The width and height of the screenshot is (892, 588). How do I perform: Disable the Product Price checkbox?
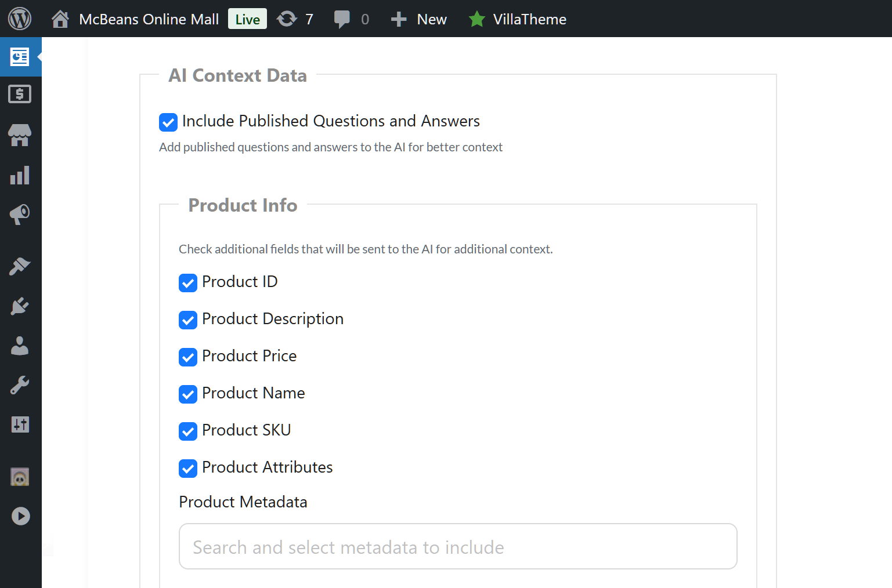pos(188,357)
